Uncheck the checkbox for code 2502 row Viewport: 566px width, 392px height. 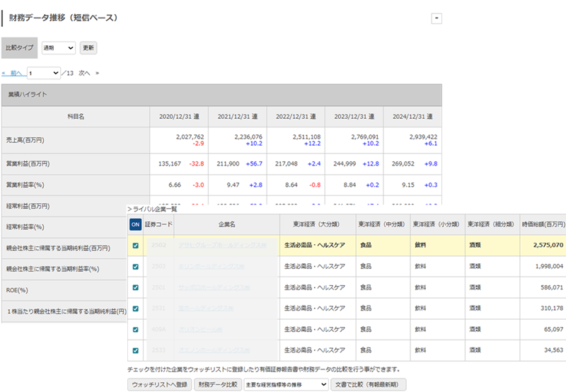(x=135, y=246)
